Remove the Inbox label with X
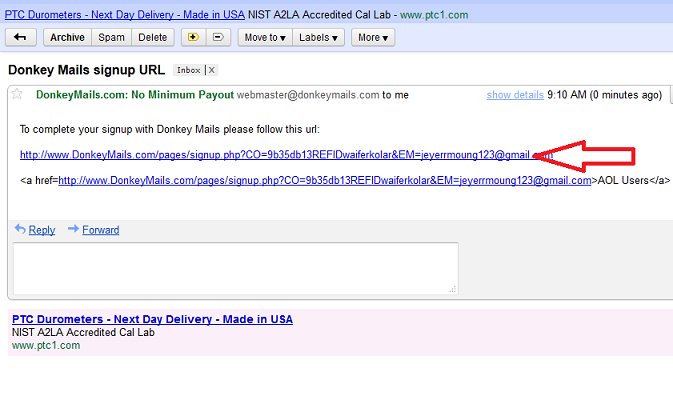Screen dimensions: 673x420 click(212, 70)
